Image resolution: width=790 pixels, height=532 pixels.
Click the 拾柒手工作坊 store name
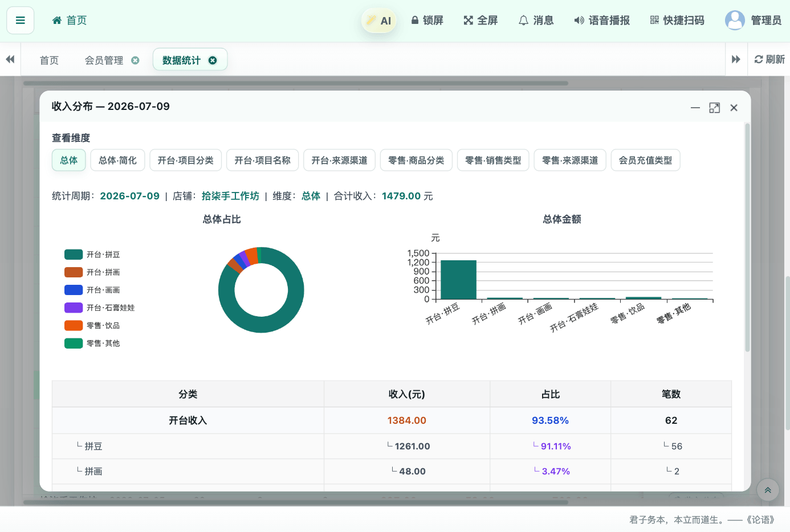pos(230,196)
